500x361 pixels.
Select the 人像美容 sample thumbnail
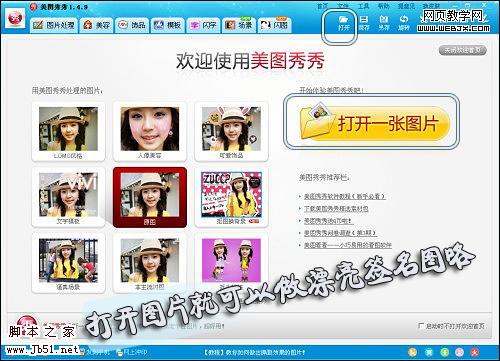point(150,132)
